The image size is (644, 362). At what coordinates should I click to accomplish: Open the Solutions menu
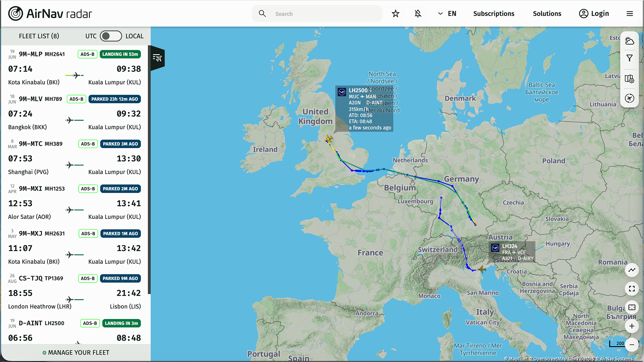click(547, 14)
